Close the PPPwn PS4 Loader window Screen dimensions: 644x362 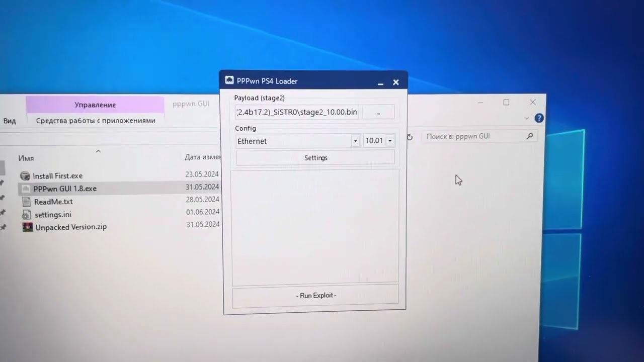coord(396,82)
